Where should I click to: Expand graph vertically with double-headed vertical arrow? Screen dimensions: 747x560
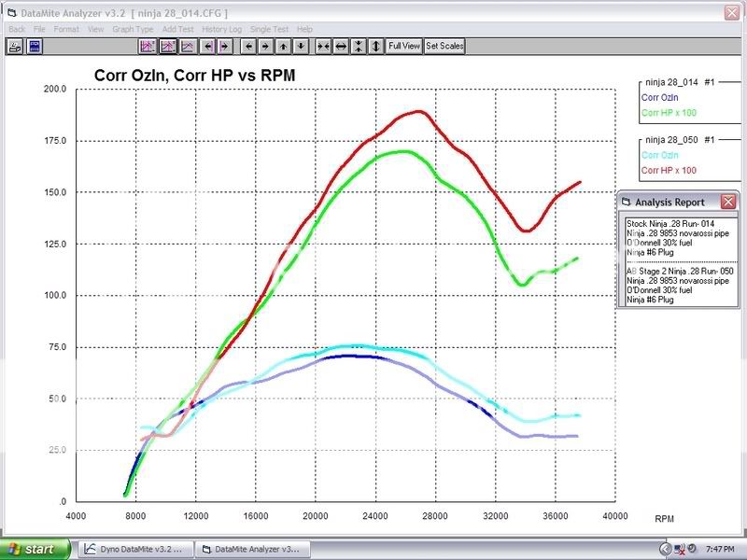click(375, 45)
